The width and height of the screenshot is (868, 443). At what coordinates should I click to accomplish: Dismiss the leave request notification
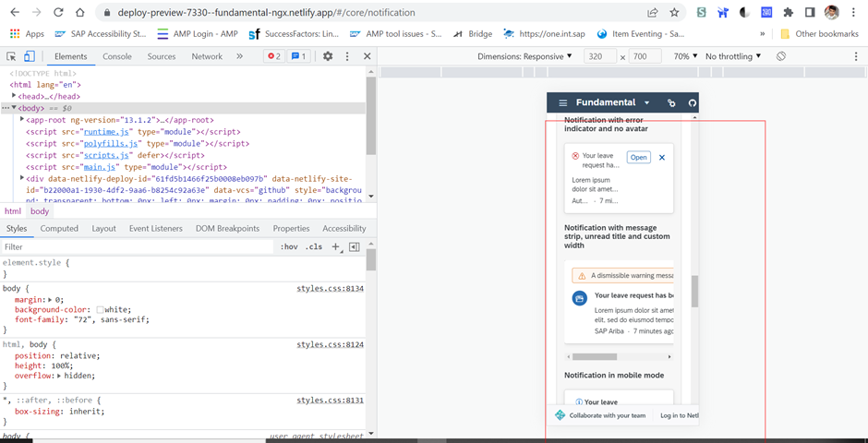tap(662, 158)
